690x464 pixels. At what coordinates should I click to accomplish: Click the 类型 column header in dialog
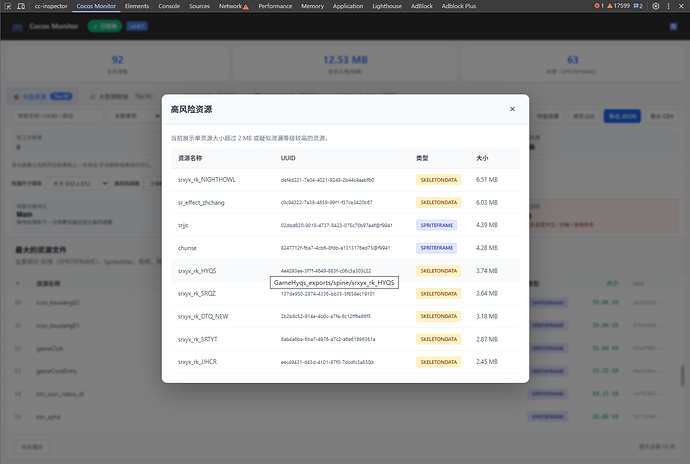click(422, 158)
